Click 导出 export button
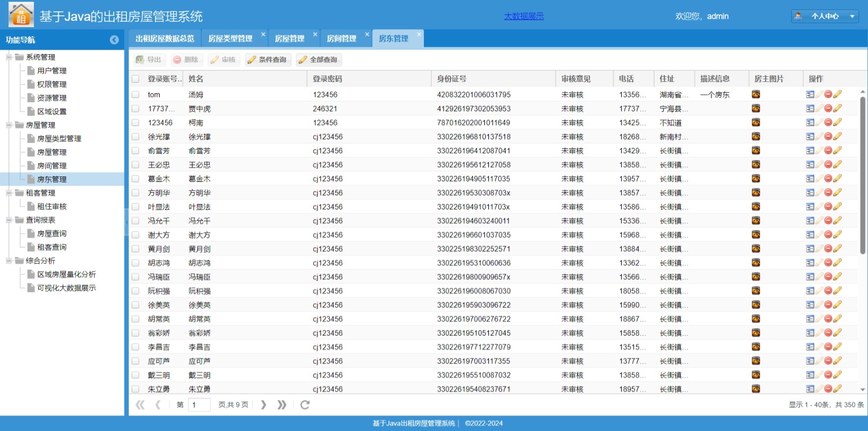This screenshot has height=431, width=868. [x=149, y=60]
